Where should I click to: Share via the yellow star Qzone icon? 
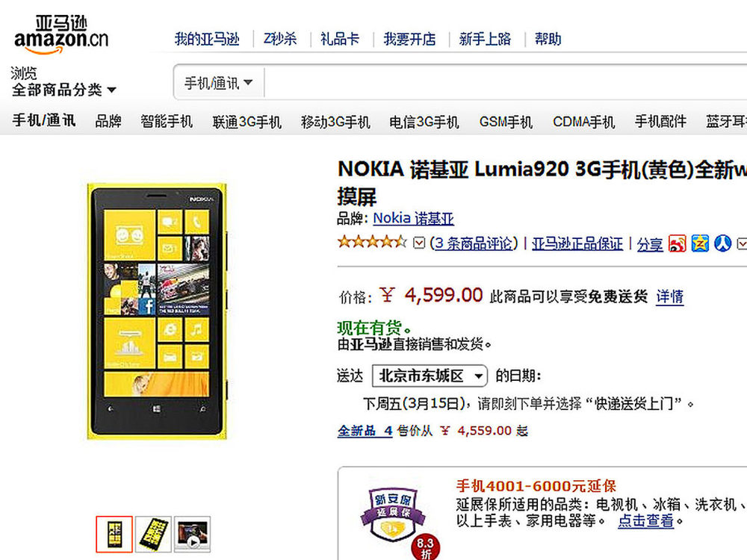point(700,243)
